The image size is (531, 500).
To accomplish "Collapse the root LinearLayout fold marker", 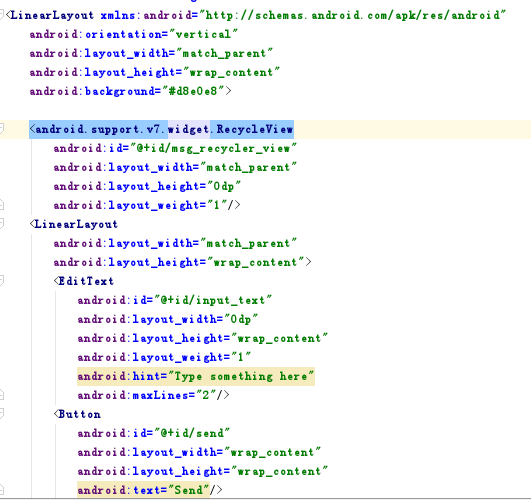I will pyautogui.click(x=1, y=15).
